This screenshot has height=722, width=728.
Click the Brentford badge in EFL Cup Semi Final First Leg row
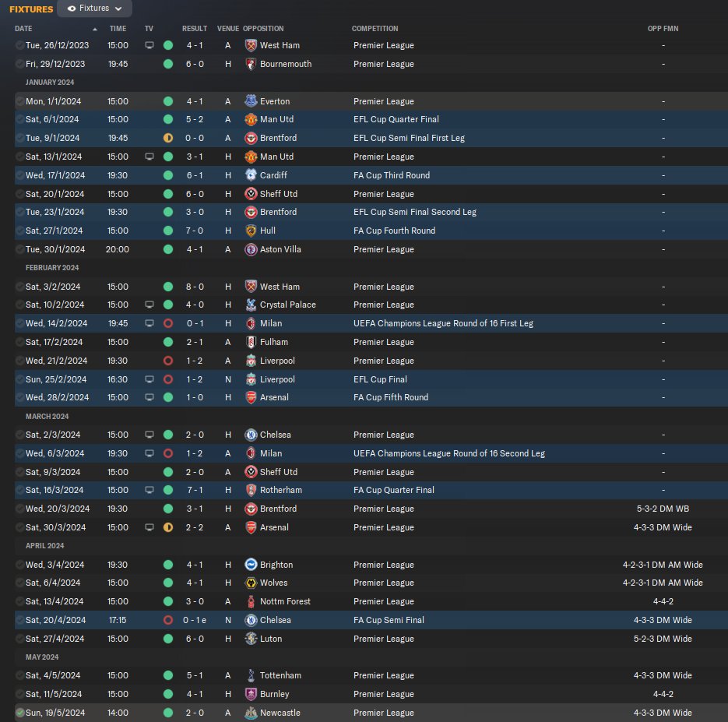point(251,138)
